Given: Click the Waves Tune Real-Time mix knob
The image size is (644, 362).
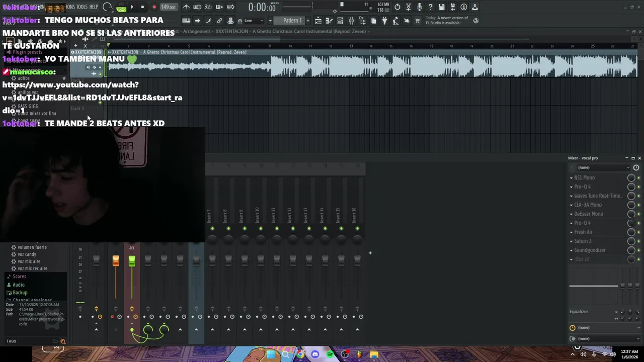Looking at the screenshot, I should pyautogui.click(x=631, y=196).
